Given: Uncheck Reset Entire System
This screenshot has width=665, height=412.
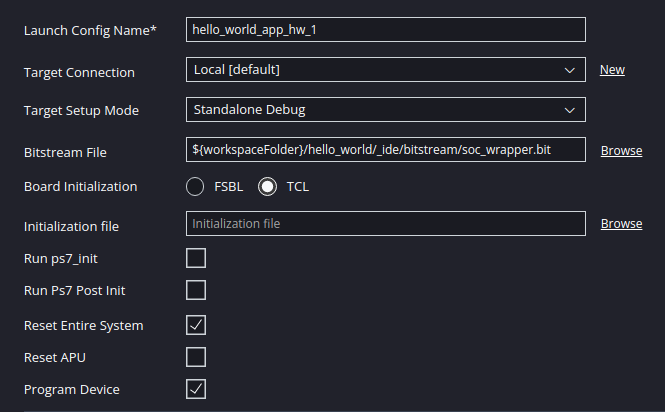Looking at the screenshot, I should coord(196,324).
